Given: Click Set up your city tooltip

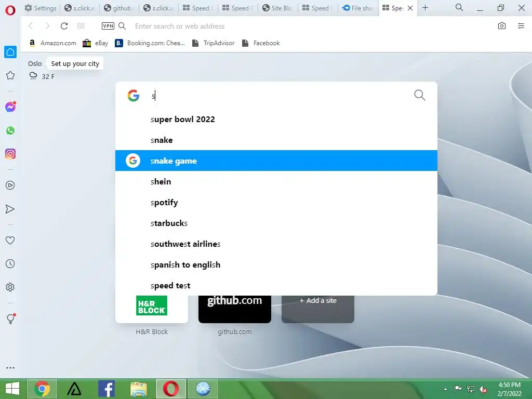Looking at the screenshot, I should (75, 63).
